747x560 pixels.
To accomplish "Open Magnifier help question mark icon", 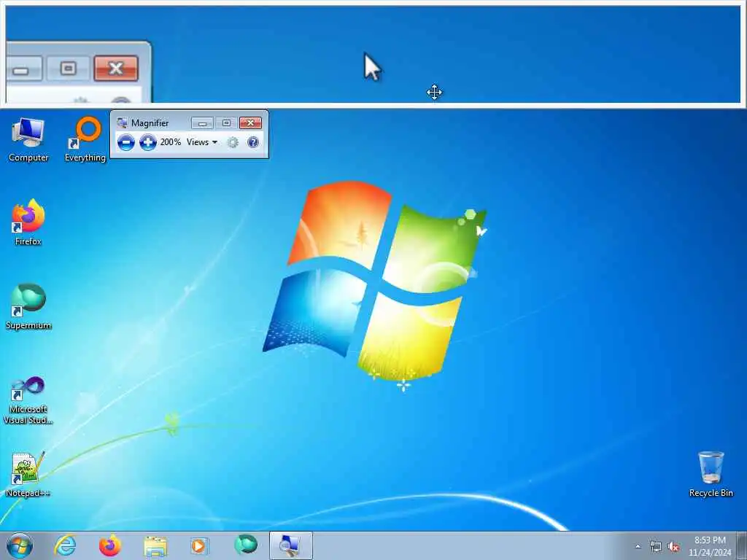I will click(253, 142).
